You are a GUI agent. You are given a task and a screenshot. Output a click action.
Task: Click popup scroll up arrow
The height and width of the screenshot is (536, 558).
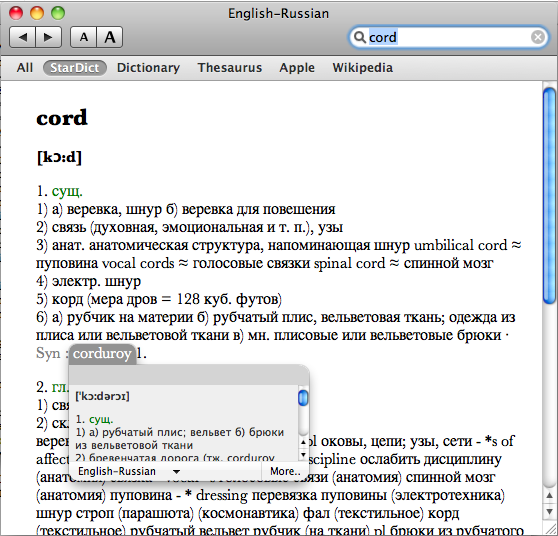click(303, 442)
